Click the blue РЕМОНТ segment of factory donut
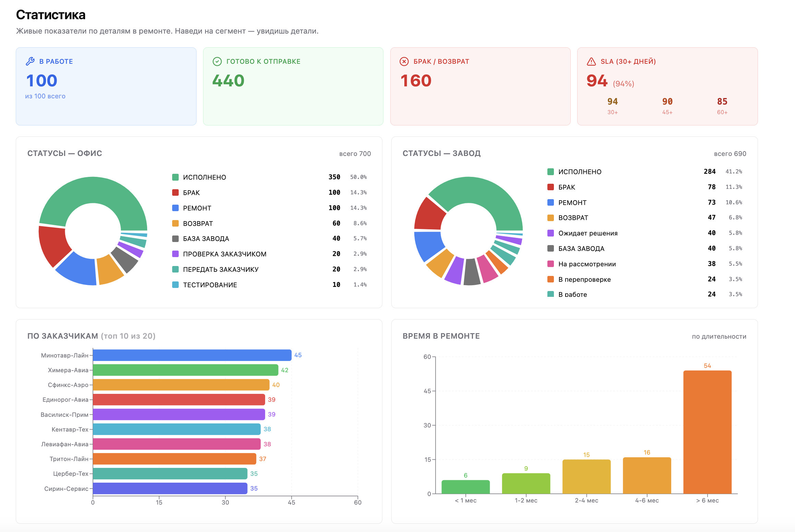 (428, 245)
